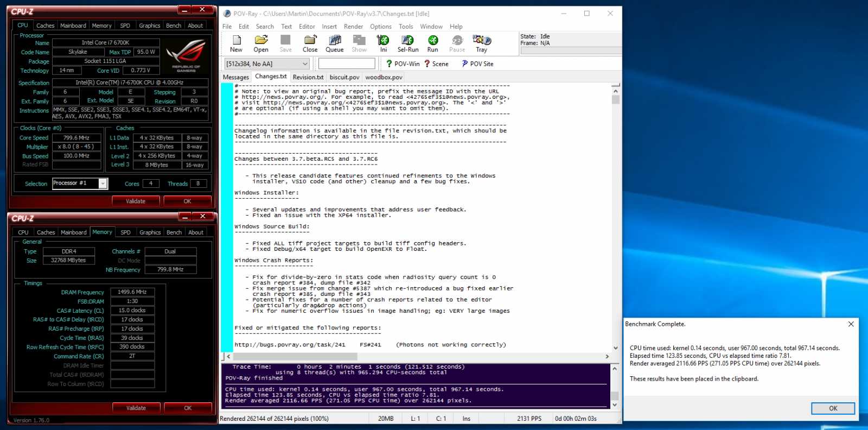Screen dimensions: 868x430
Task: Open the Edit menu
Action: click(244, 27)
